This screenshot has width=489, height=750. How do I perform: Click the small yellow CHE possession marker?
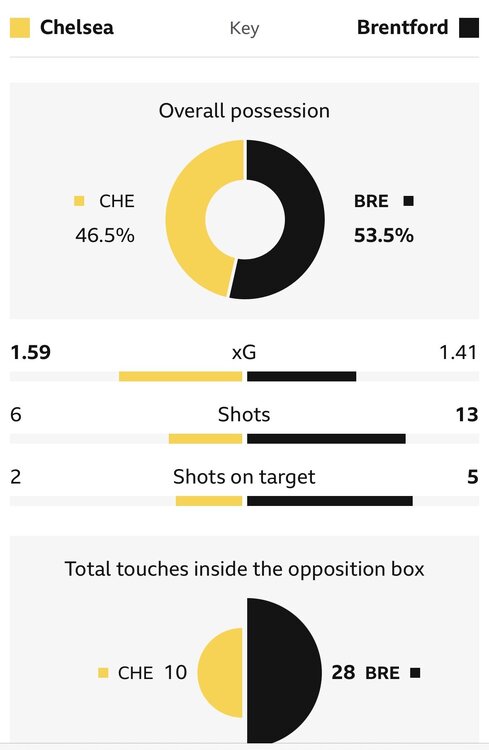(79, 201)
